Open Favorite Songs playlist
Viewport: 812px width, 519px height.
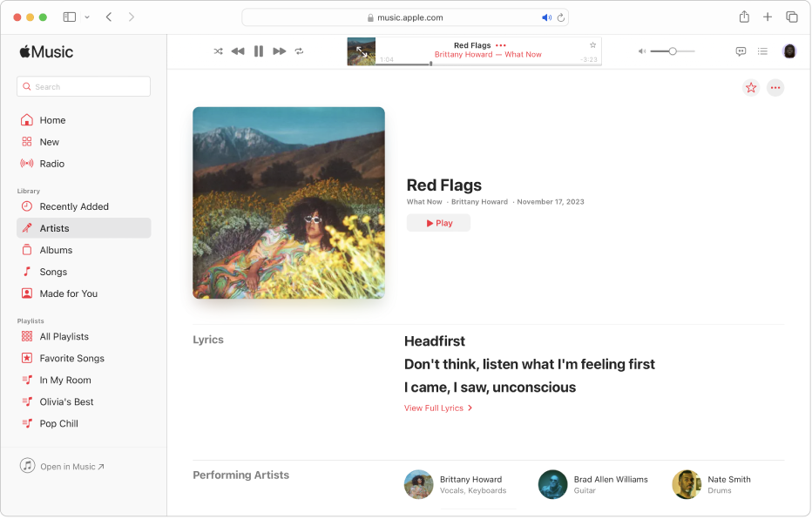[x=84, y=358]
